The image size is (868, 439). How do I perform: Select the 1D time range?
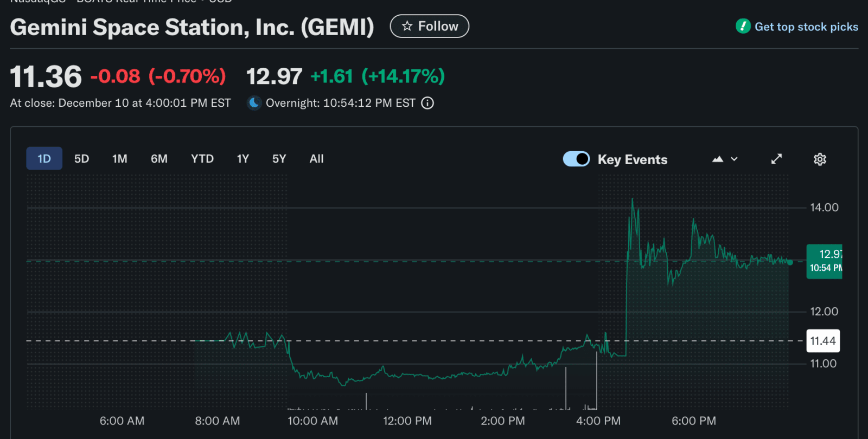[44, 159]
